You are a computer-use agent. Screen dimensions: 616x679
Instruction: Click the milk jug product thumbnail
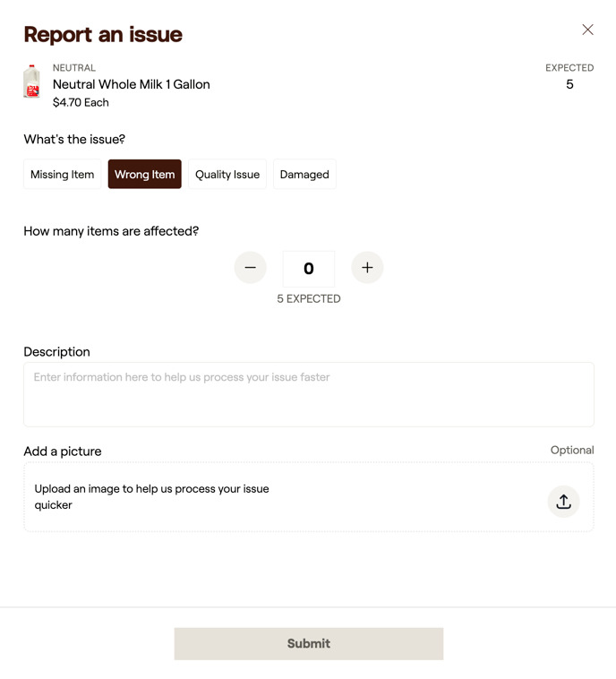pyautogui.click(x=32, y=82)
